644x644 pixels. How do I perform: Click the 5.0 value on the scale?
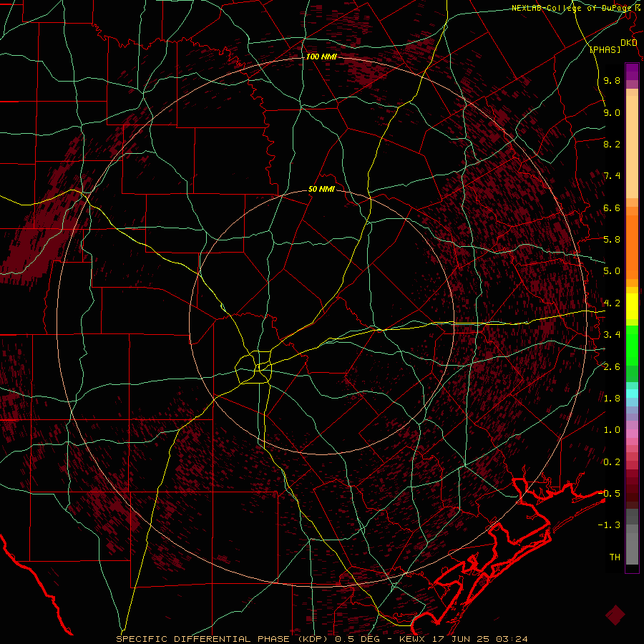612,271
